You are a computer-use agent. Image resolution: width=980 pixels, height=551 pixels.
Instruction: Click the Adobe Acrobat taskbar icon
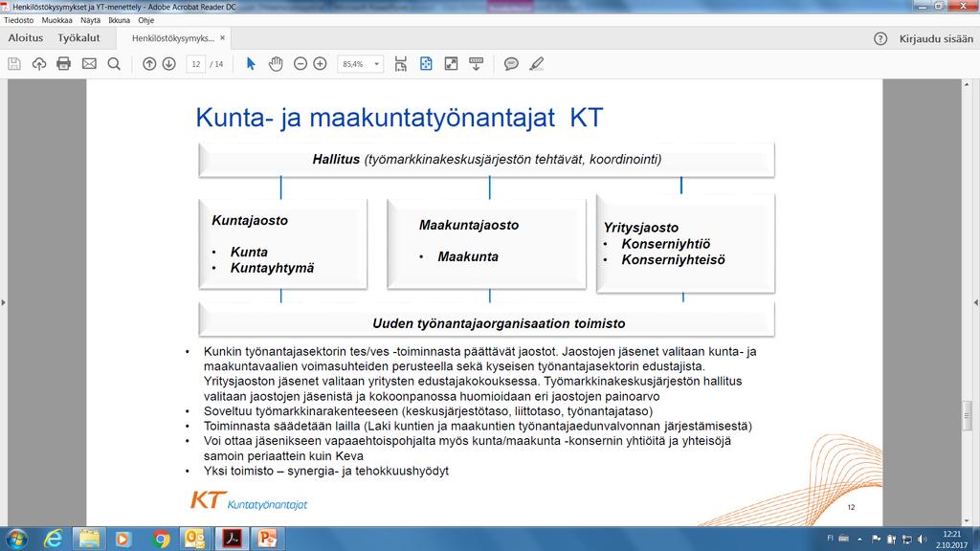(232, 539)
